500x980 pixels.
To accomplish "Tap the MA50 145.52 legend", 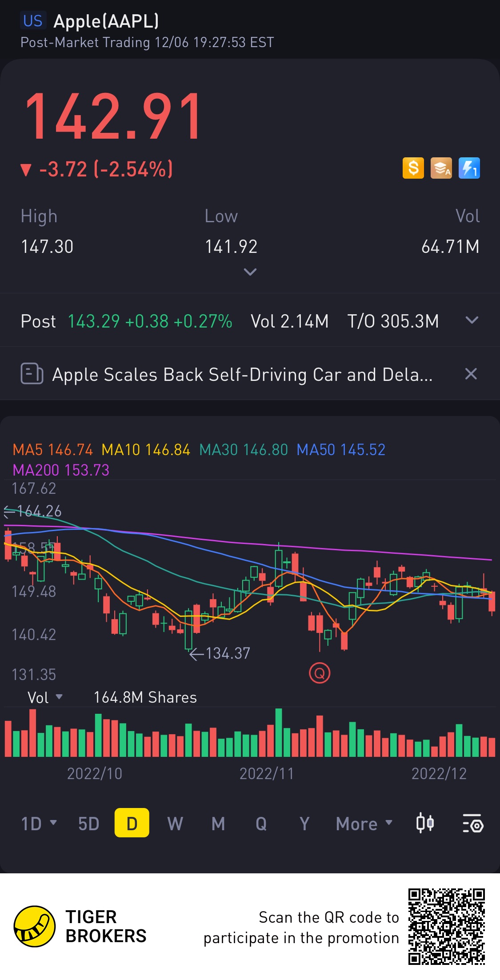I will point(341,450).
